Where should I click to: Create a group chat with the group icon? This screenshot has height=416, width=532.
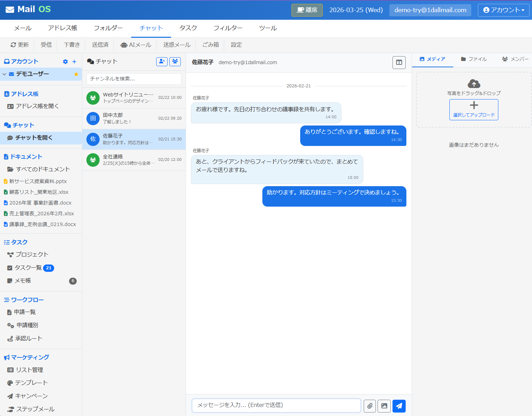[x=175, y=61]
